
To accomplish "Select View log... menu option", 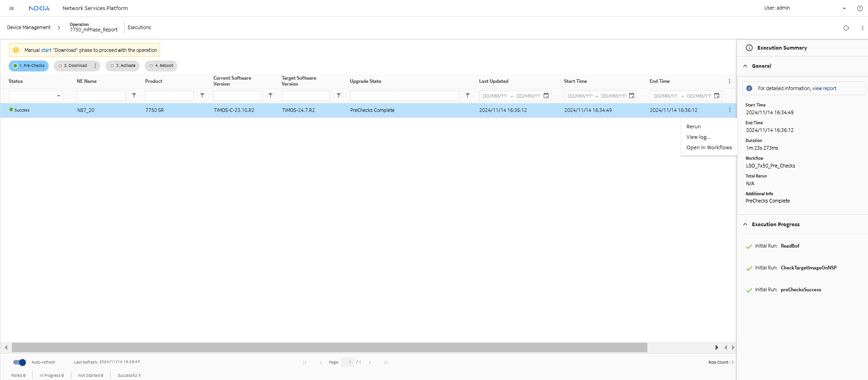I will 698,137.
